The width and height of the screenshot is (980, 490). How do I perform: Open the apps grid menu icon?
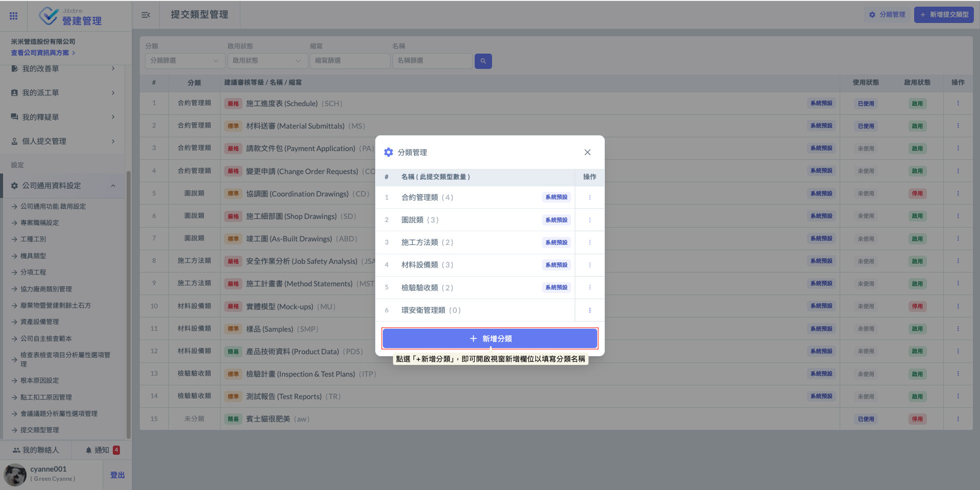tap(14, 16)
